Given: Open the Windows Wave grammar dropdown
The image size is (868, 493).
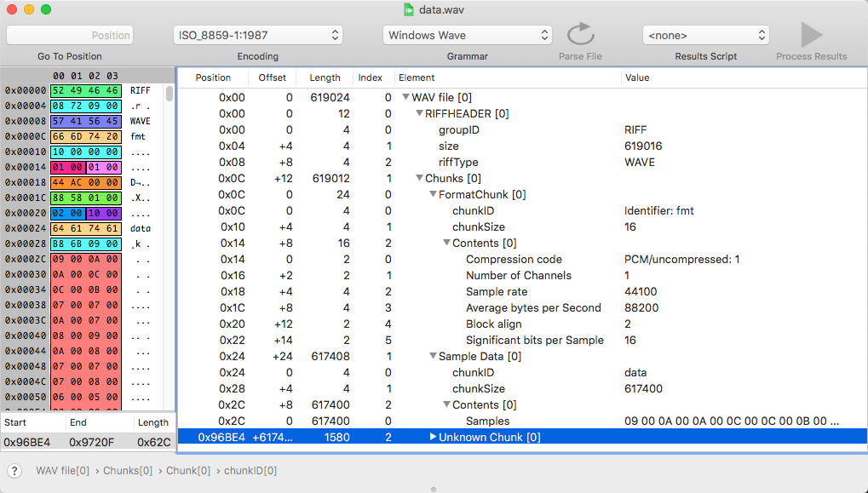Looking at the screenshot, I should [x=467, y=35].
